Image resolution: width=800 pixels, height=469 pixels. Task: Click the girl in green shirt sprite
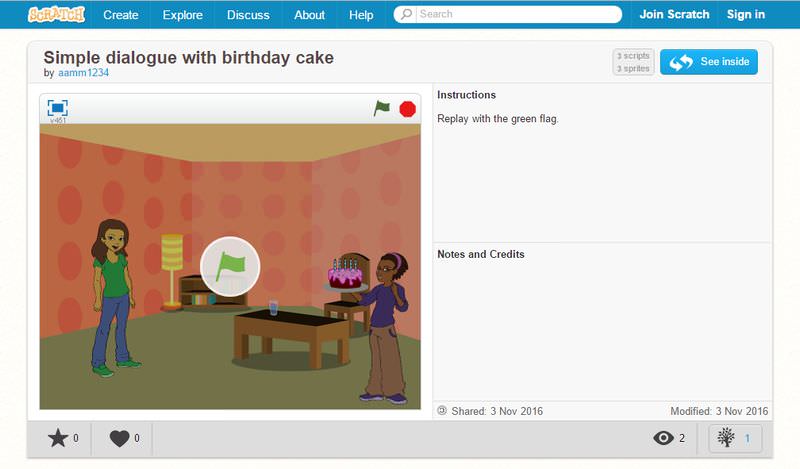coord(114,298)
